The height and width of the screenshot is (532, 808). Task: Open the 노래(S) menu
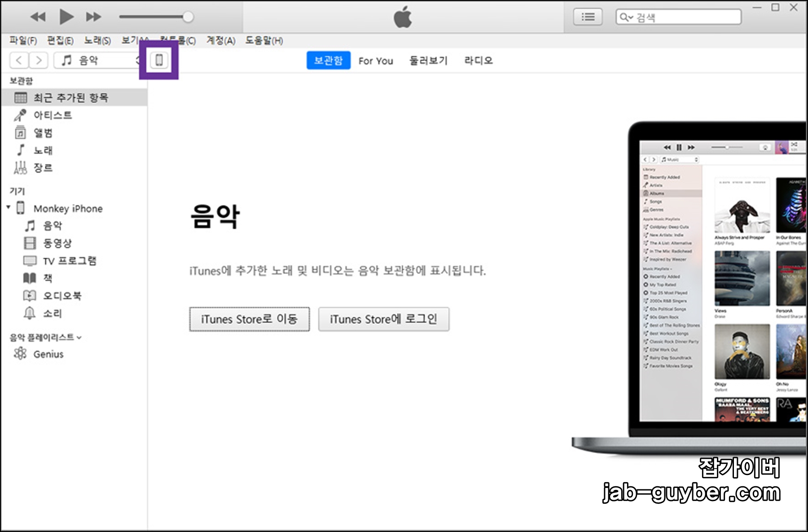coord(97,40)
